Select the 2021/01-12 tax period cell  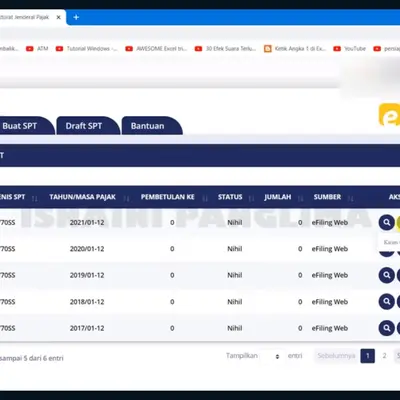tap(87, 222)
